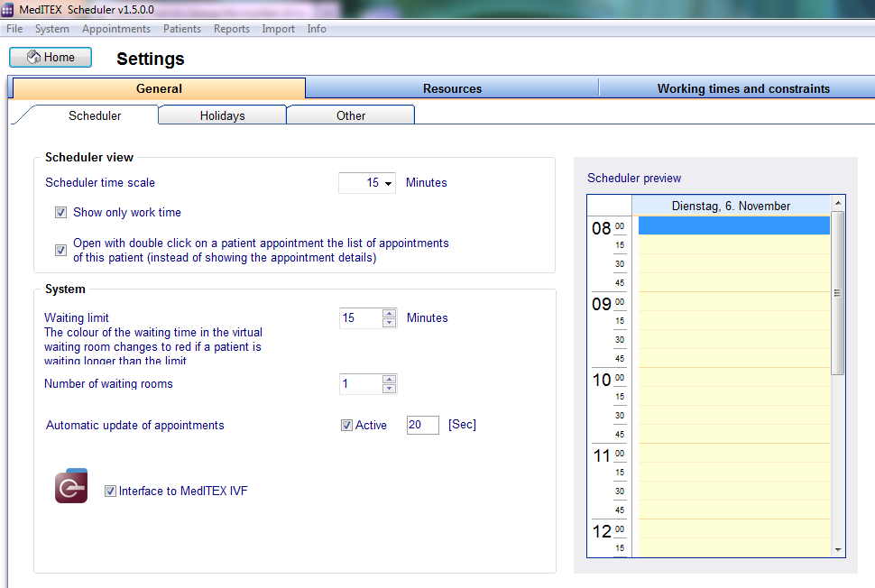875x588 pixels.
Task: Increase the Number of waiting rooms
Action: 390,380
